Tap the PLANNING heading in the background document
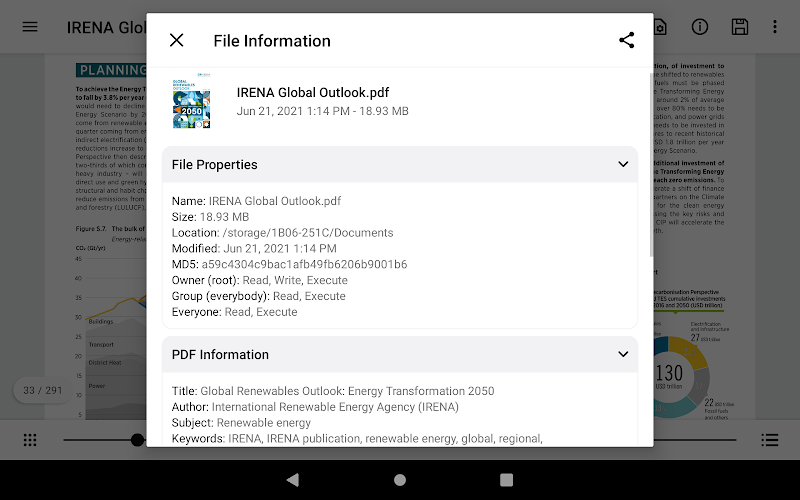The image size is (800, 500). 111,70
